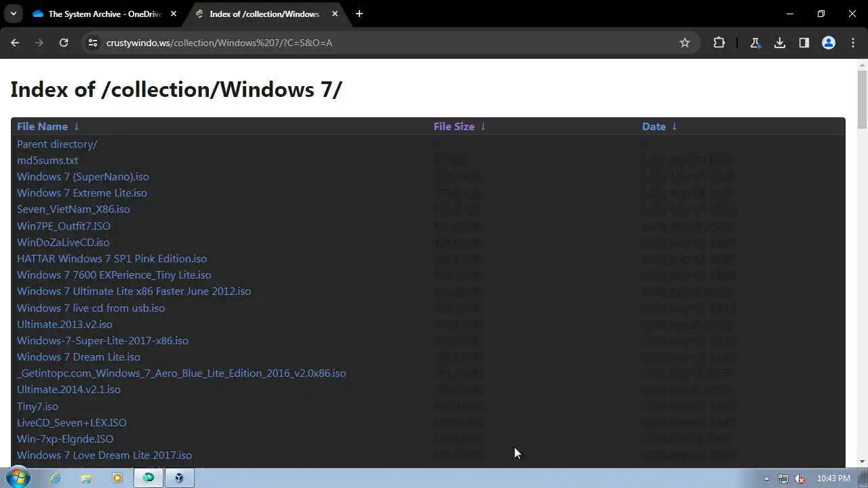The height and width of the screenshot is (488, 868).
Task: Click the page vertical scrollbar thumb
Action: tap(862, 99)
